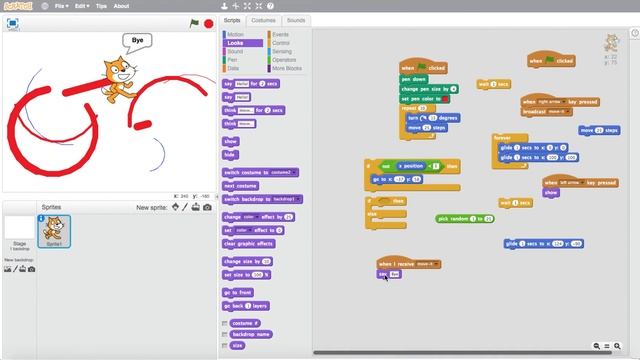Select the Sprite1 thumbnail
This screenshot has height=360, width=640.
54,231
